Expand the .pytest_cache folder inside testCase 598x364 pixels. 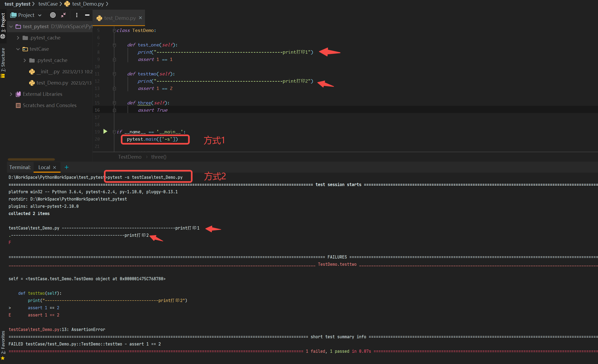coord(25,60)
